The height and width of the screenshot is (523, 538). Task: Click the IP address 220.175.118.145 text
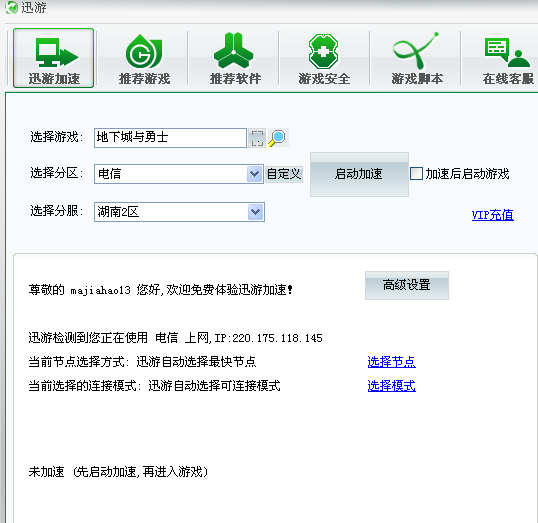pos(277,338)
